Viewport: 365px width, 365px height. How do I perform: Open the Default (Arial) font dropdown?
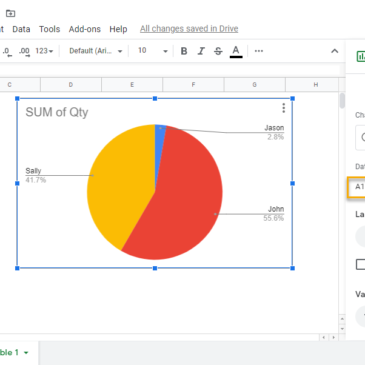click(96, 51)
